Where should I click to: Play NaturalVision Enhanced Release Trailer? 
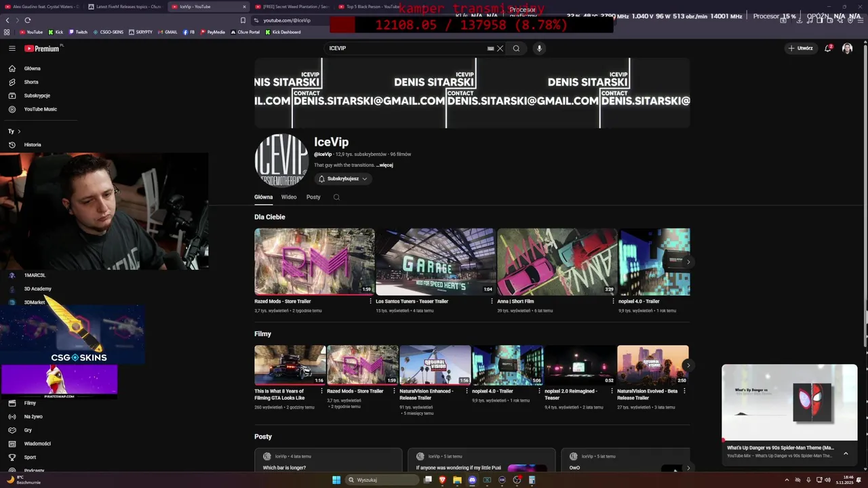tap(435, 365)
